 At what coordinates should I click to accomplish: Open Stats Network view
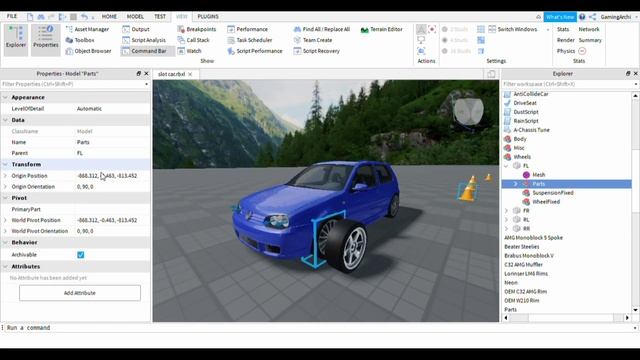click(x=589, y=29)
